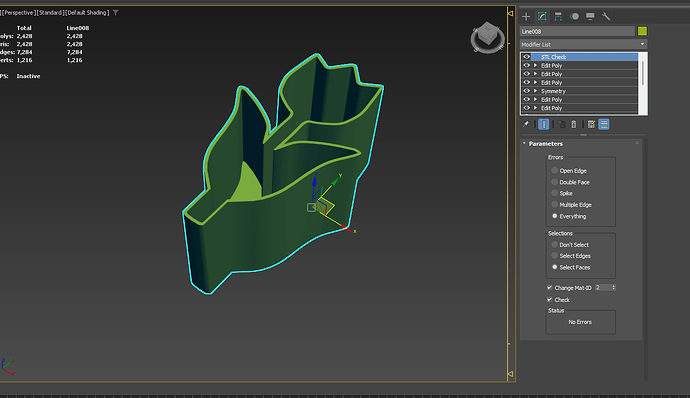
Task: Open the Create command panel tab
Action: [x=526, y=17]
